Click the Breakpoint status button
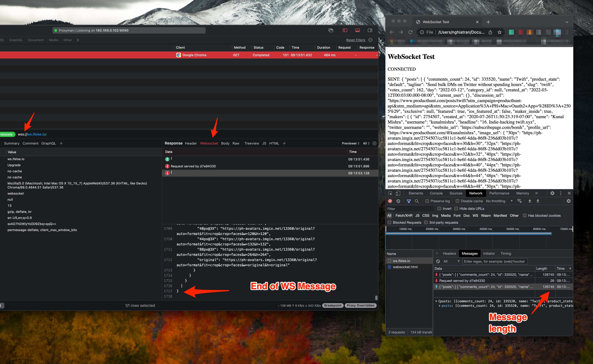 pos(333,305)
